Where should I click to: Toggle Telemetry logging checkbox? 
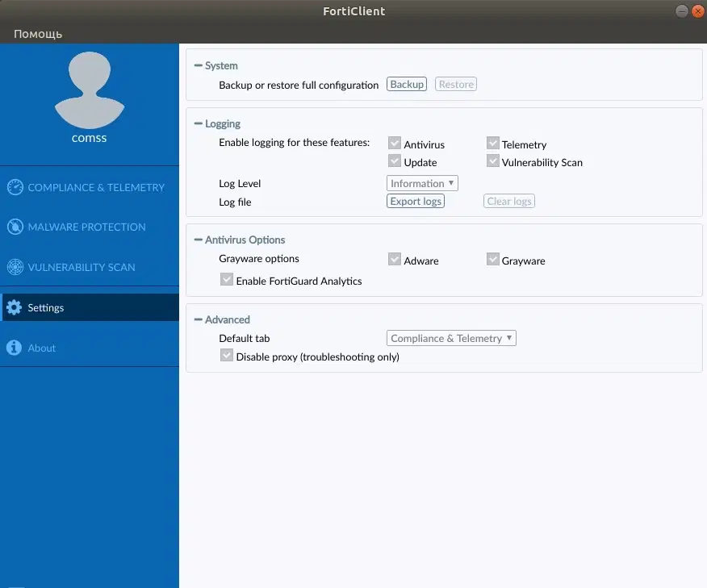tap(493, 144)
